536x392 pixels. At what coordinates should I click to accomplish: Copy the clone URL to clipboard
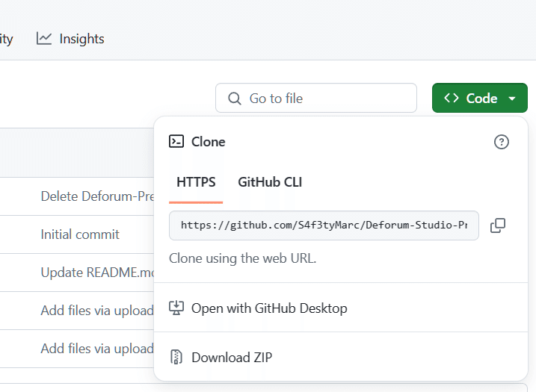pos(498,225)
